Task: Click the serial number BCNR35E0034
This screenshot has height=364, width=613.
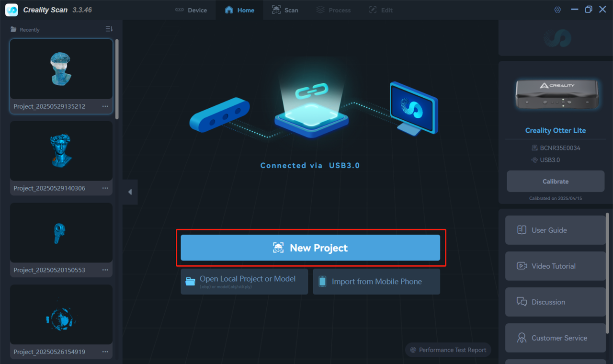Action: [x=560, y=148]
